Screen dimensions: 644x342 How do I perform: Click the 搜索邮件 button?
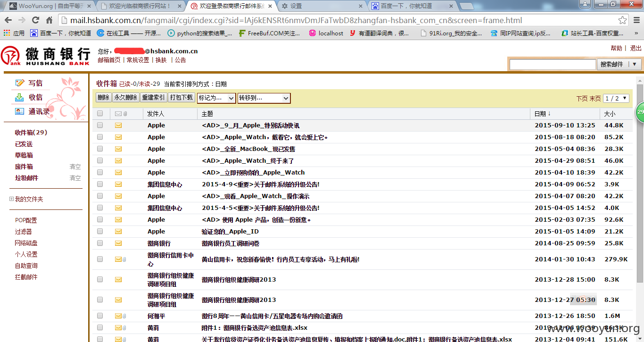click(612, 64)
